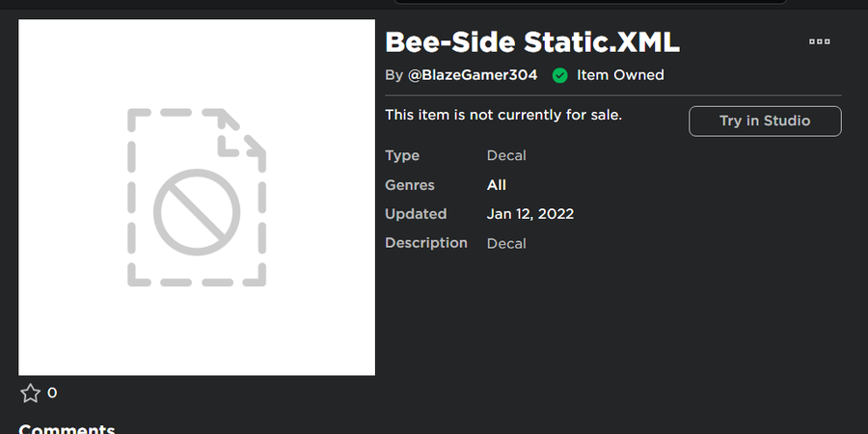Click the Description field label
This screenshot has height=434, width=868.
pos(426,243)
